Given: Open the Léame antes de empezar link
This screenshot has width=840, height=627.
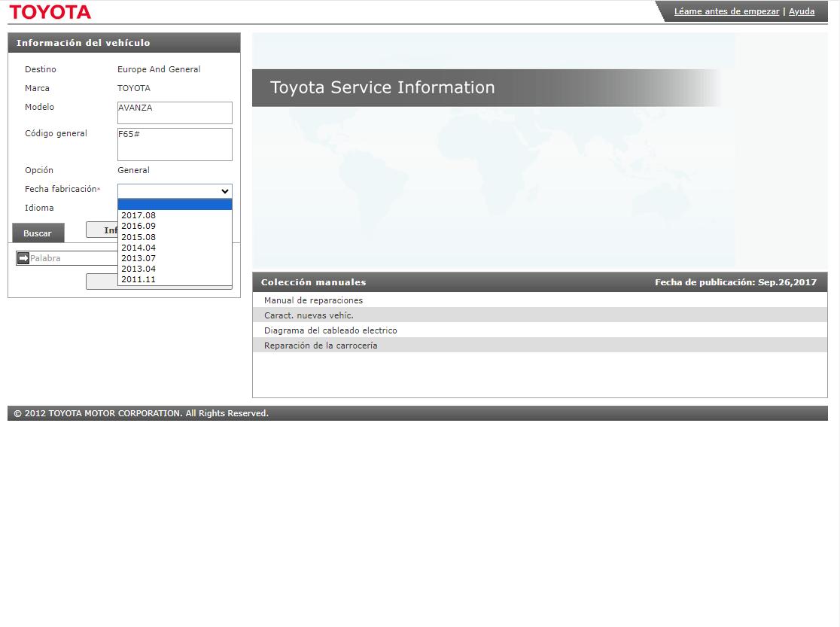Looking at the screenshot, I should (726, 11).
